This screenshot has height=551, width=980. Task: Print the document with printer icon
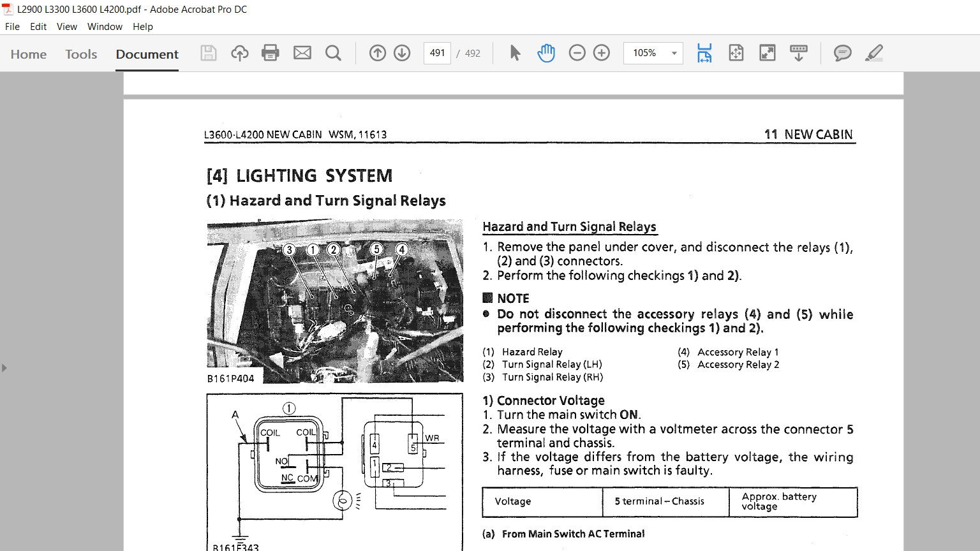(271, 53)
